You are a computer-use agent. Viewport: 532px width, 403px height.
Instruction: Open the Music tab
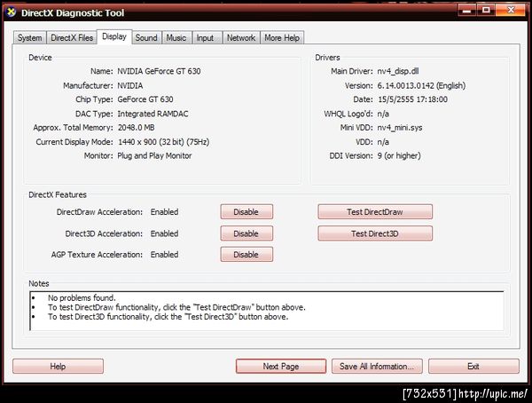176,37
